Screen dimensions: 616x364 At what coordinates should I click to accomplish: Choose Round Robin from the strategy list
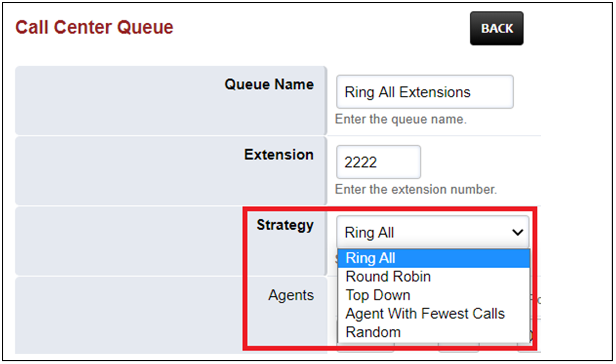pyautogui.click(x=388, y=277)
